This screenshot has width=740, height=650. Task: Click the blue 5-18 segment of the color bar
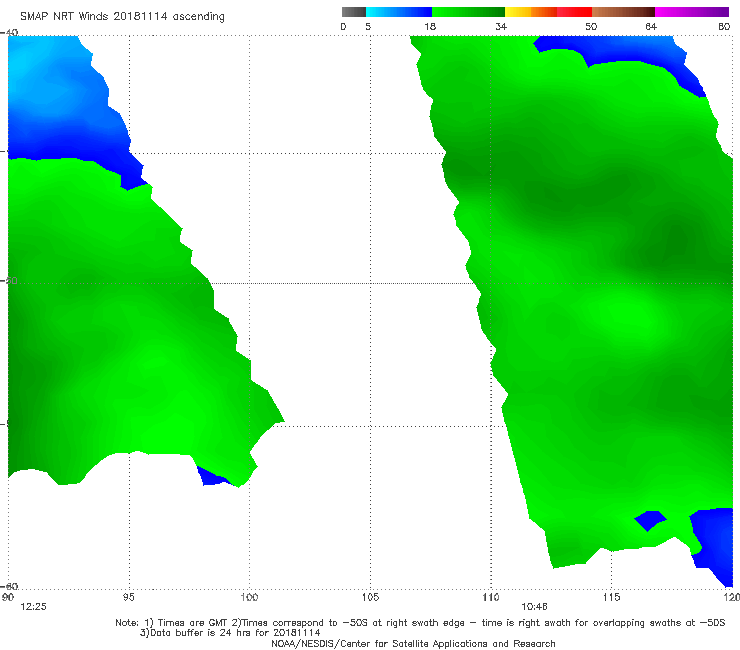(x=399, y=12)
